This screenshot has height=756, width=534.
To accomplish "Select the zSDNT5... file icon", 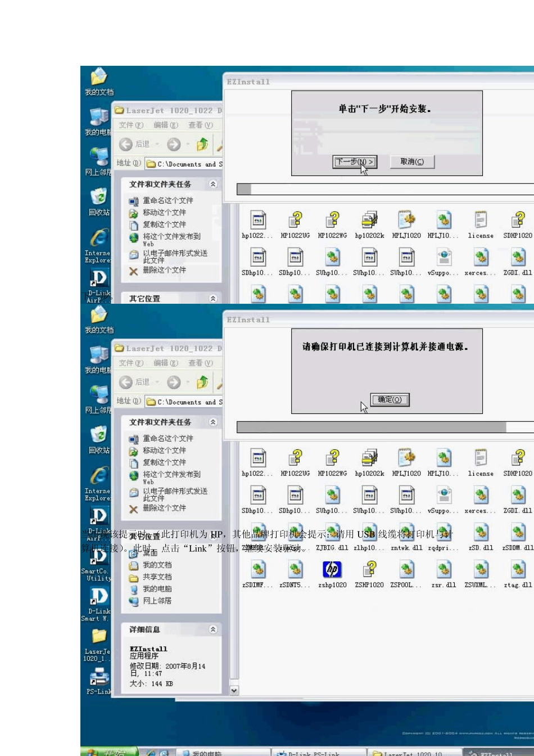I will [295, 574].
